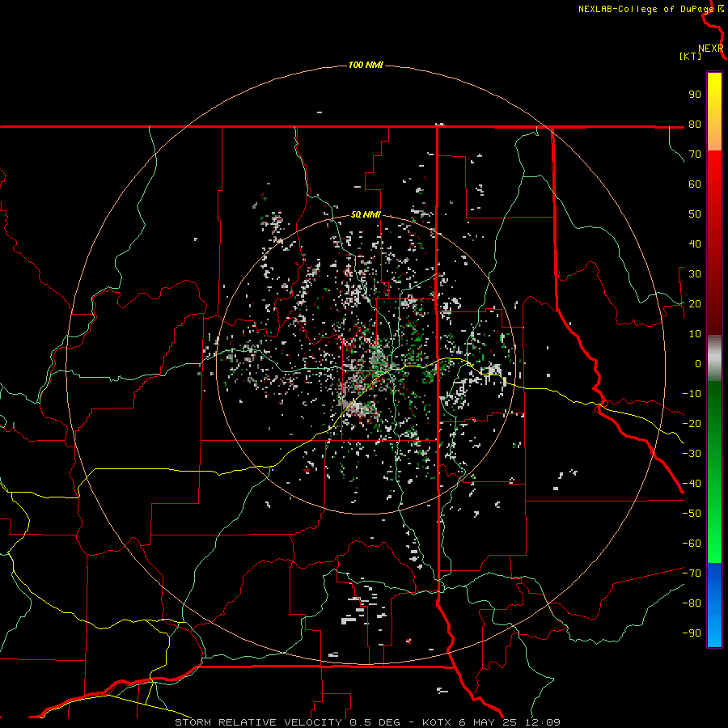Viewport: 728px width, 728px height.
Task: Click the -20 value on velocity scale
Action: click(x=692, y=423)
